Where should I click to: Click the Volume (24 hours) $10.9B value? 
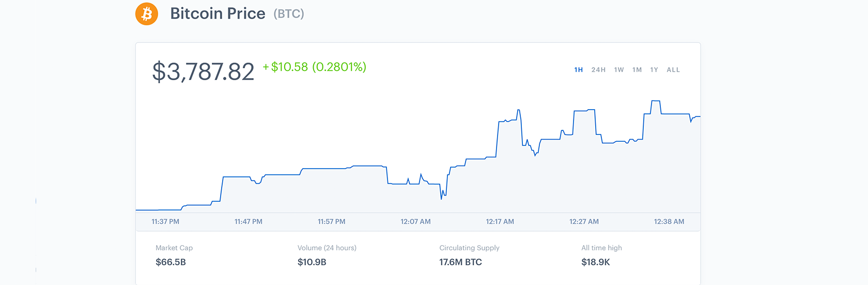pyautogui.click(x=312, y=262)
